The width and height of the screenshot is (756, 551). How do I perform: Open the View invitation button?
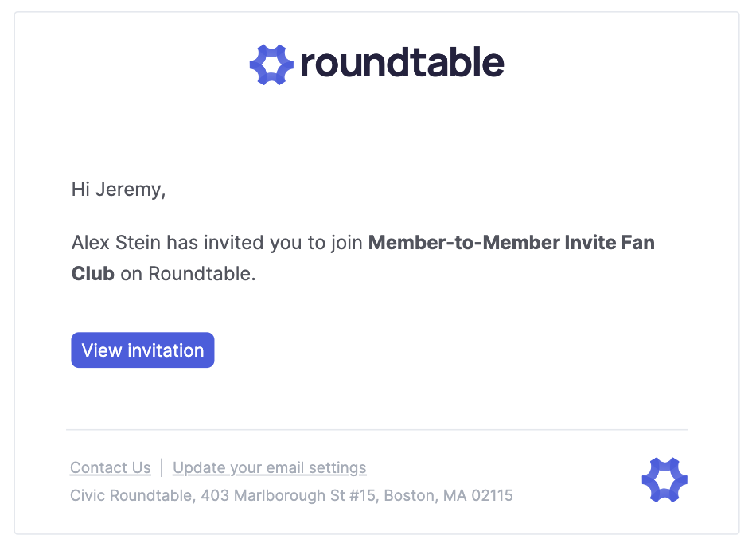tap(142, 350)
